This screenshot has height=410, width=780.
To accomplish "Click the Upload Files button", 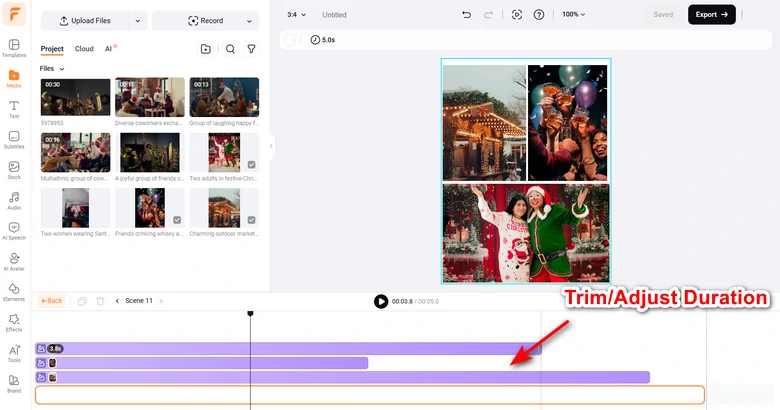I will (86, 21).
